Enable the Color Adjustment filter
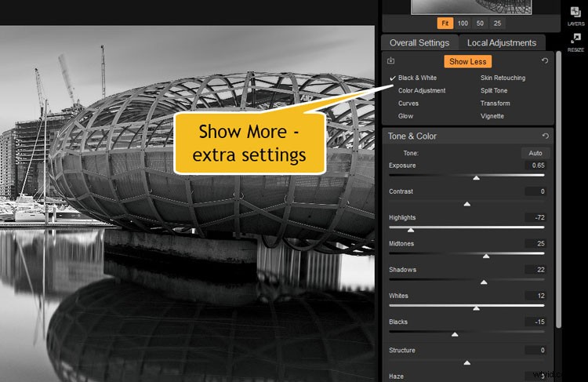588x382 pixels. click(422, 90)
